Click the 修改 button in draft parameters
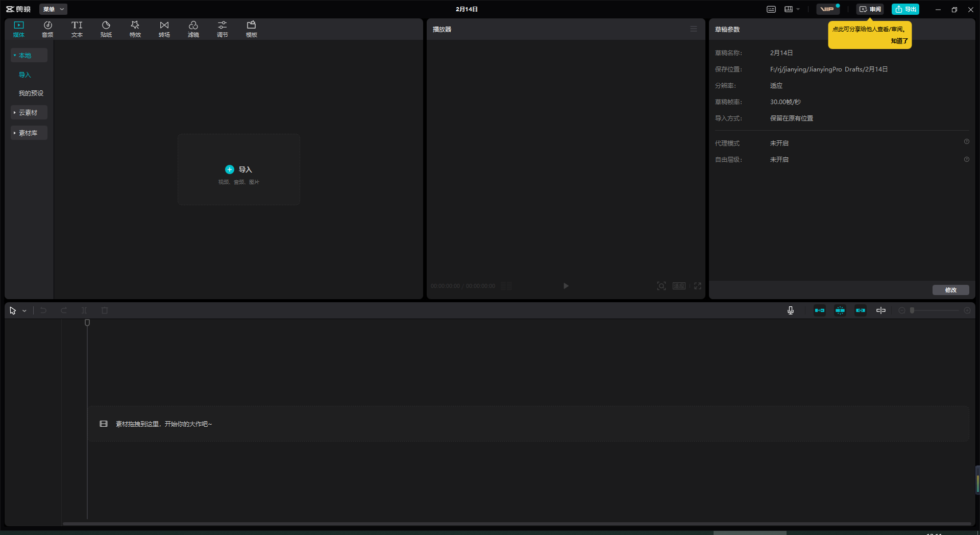 (x=951, y=290)
